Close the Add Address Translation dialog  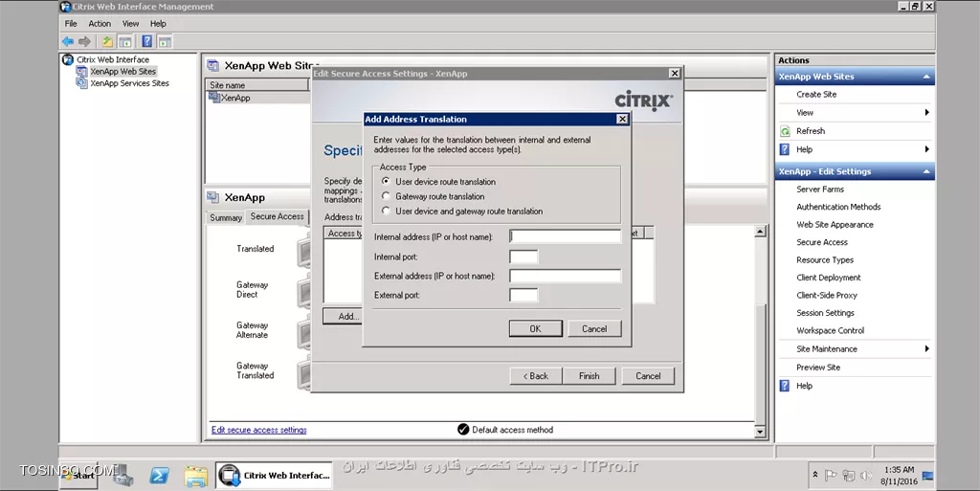point(622,119)
